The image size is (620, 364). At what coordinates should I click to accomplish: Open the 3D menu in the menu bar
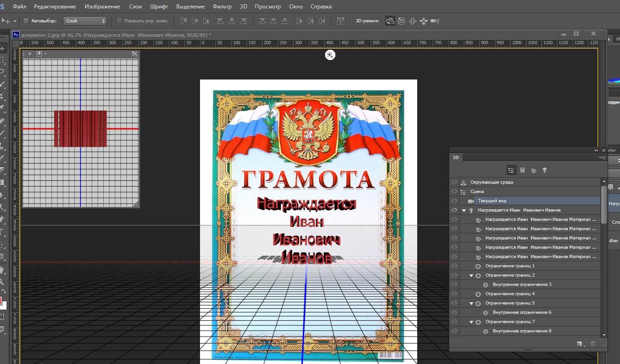244,7
